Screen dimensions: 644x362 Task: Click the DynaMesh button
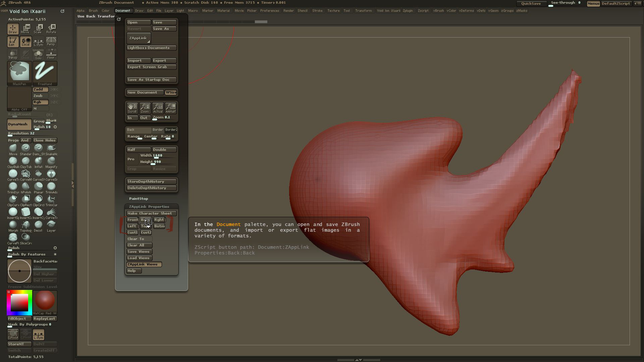[x=19, y=124]
